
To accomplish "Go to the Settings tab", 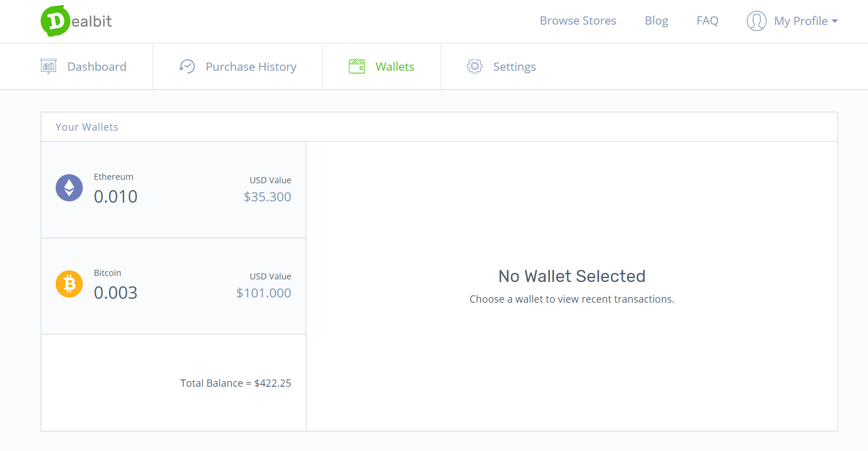I will [514, 67].
